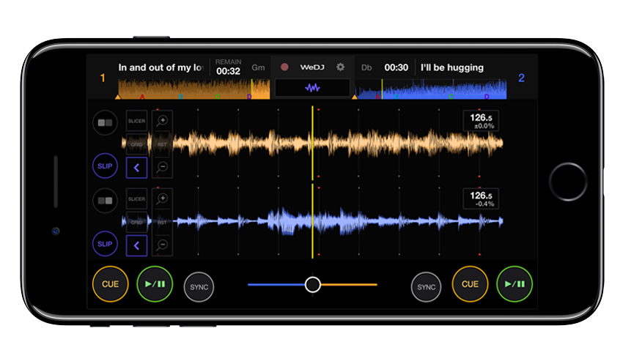Open WeDJ settings gear

tap(340, 67)
